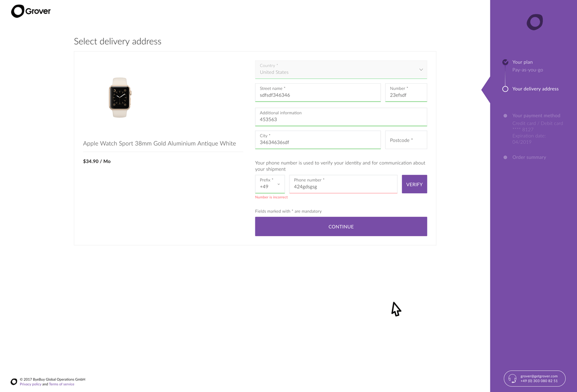The height and width of the screenshot is (392, 577).
Task: Click the Number is incorrect error message
Action: [271, 197]
